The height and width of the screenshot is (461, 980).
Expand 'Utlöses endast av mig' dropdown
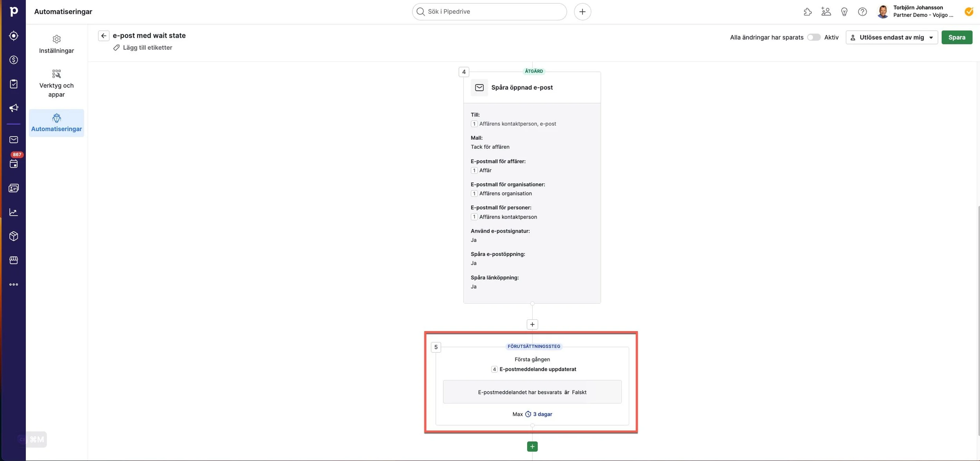pos(891,37)
